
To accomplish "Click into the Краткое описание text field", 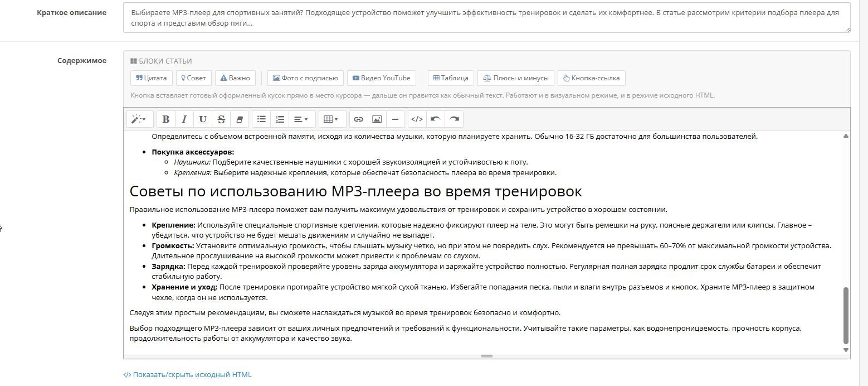I will (486, 18).
